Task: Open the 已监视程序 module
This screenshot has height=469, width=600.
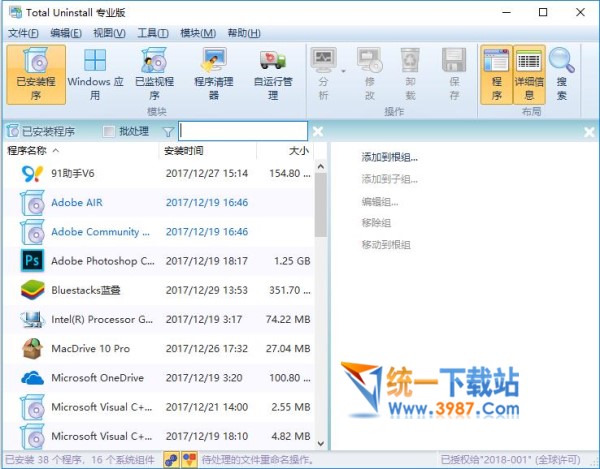Action: point(155,74)
